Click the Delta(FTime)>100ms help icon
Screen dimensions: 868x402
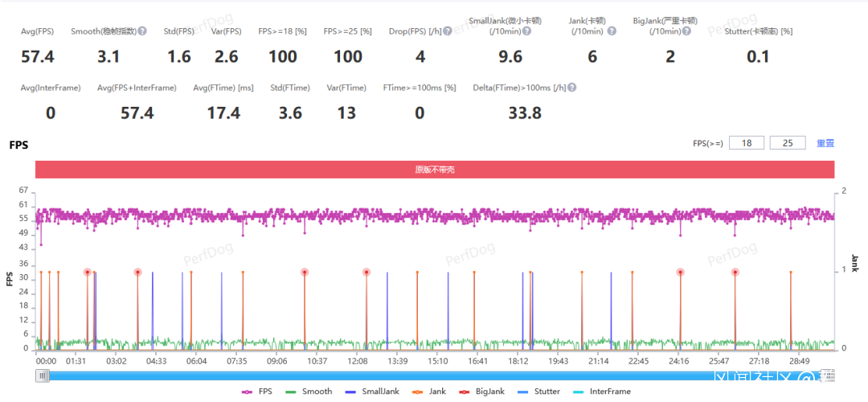click(572, 88)
